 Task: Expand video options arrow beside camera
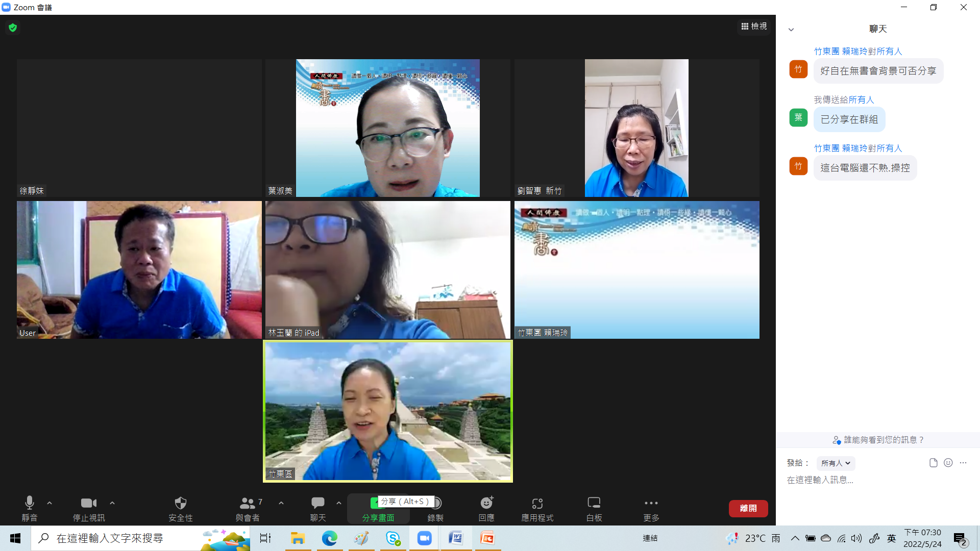[x=112, y=503]
